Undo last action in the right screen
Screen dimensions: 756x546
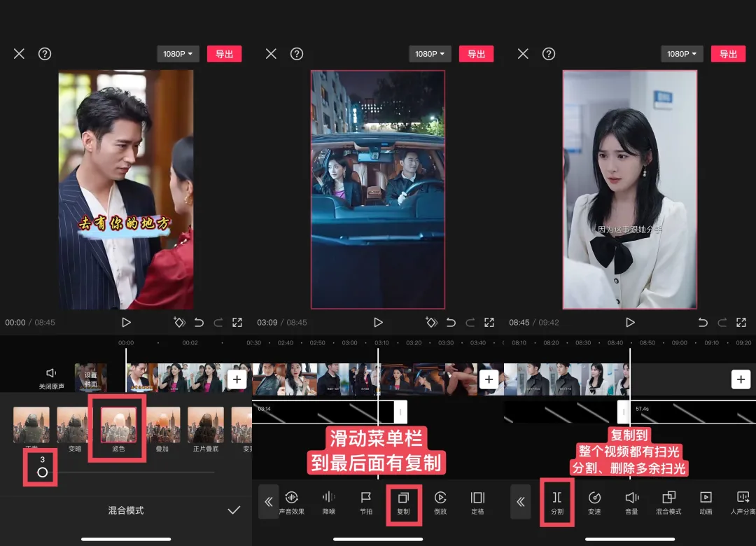[x=703, y=322]
